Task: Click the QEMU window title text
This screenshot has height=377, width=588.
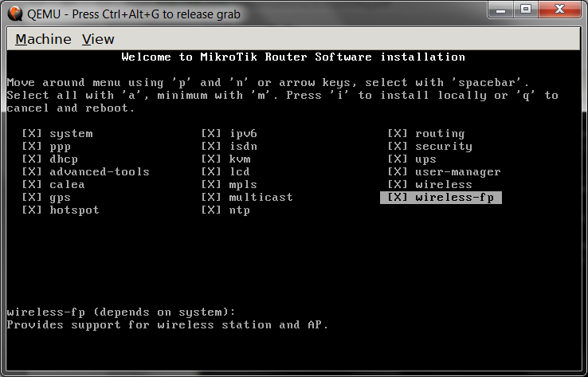Action: point(134,14)
